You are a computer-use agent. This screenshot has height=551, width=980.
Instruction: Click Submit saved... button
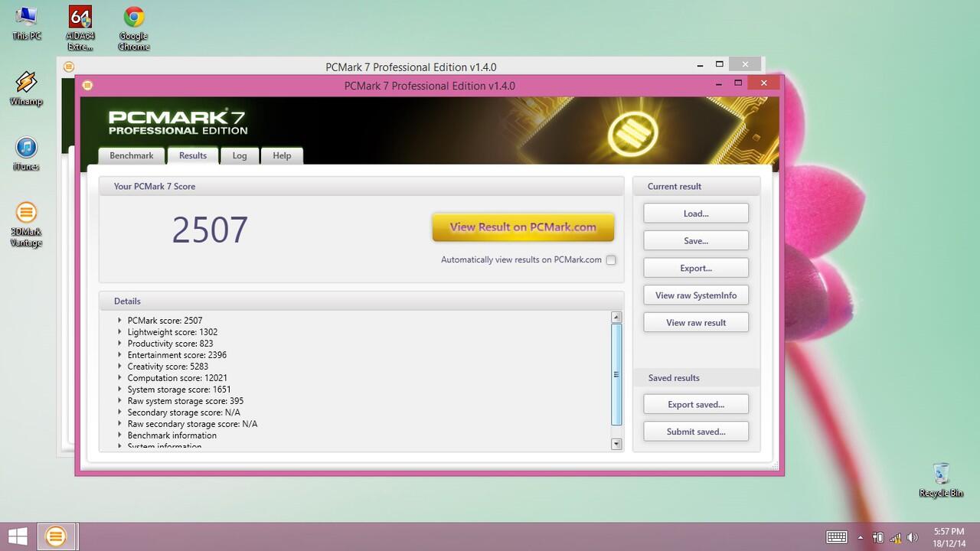[x=696, y=432]
